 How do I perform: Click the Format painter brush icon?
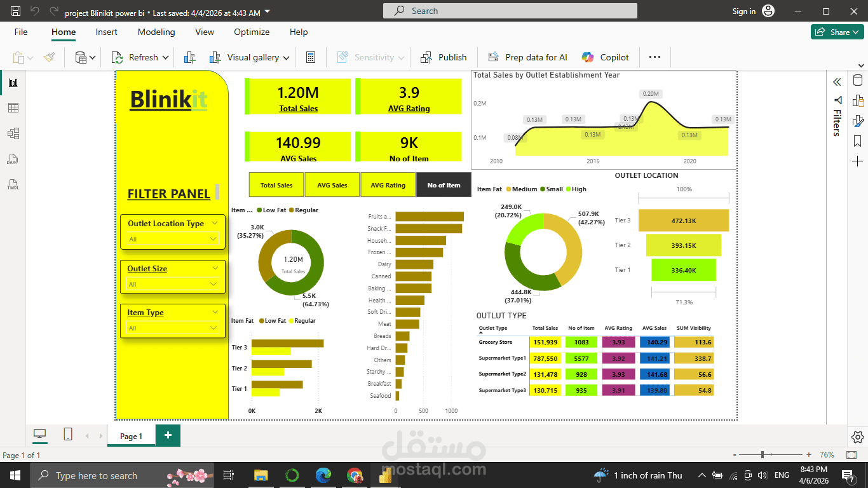(50, 57)
